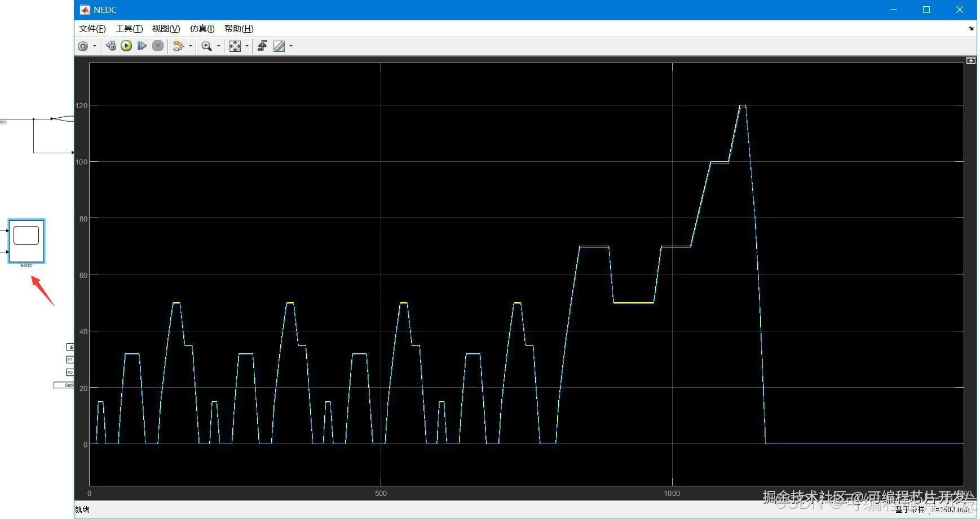980x519 pixels.
Task: Open the triggers step icon
Action: (262, 46)
